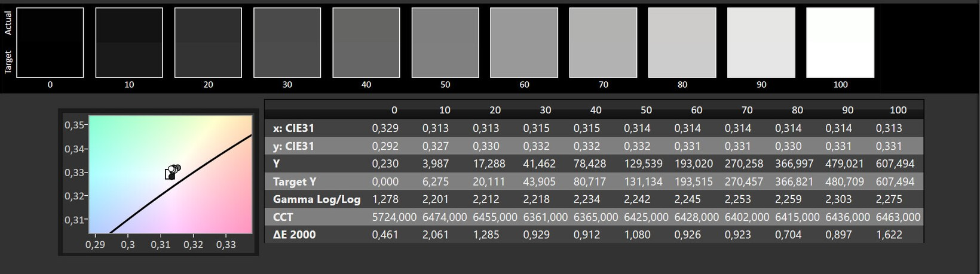980x274 pixels.
Task: Click CCT value 6463,000
Action: 898,217
